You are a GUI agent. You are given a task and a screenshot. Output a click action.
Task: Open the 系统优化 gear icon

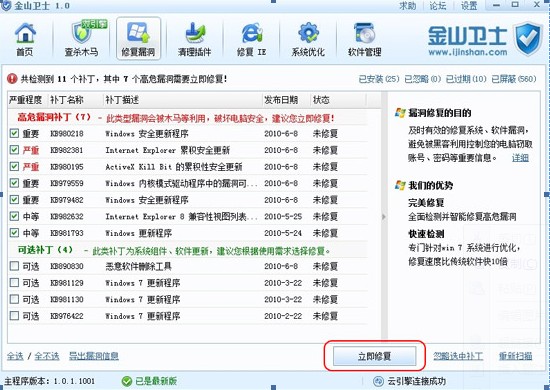[x=308, y=39]
